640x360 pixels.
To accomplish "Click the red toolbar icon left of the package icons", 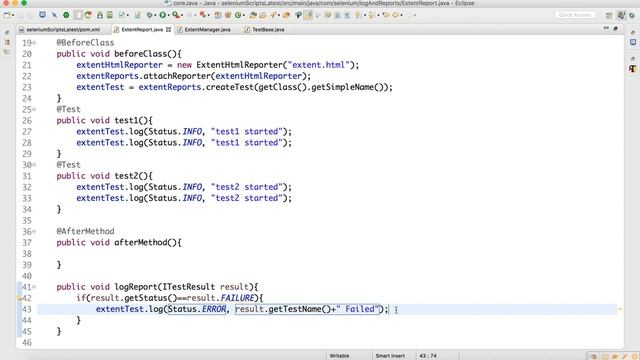I will [x=202, y=15].
